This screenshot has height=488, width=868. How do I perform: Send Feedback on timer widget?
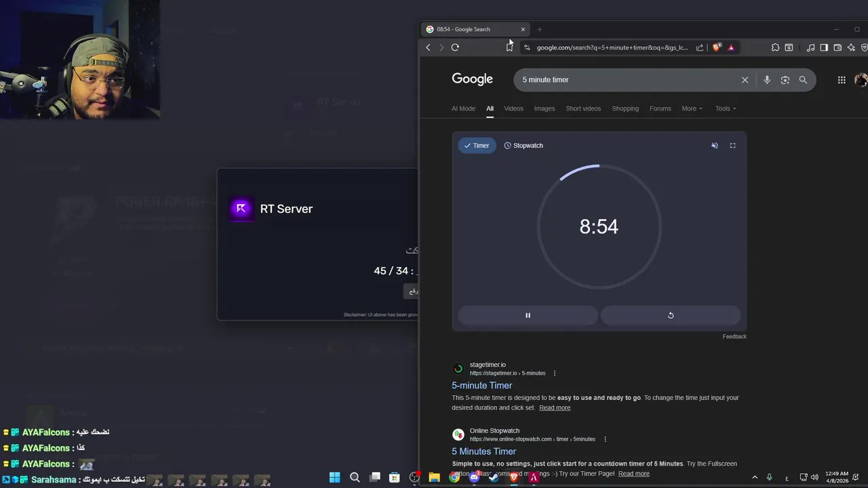coord(734,337)
